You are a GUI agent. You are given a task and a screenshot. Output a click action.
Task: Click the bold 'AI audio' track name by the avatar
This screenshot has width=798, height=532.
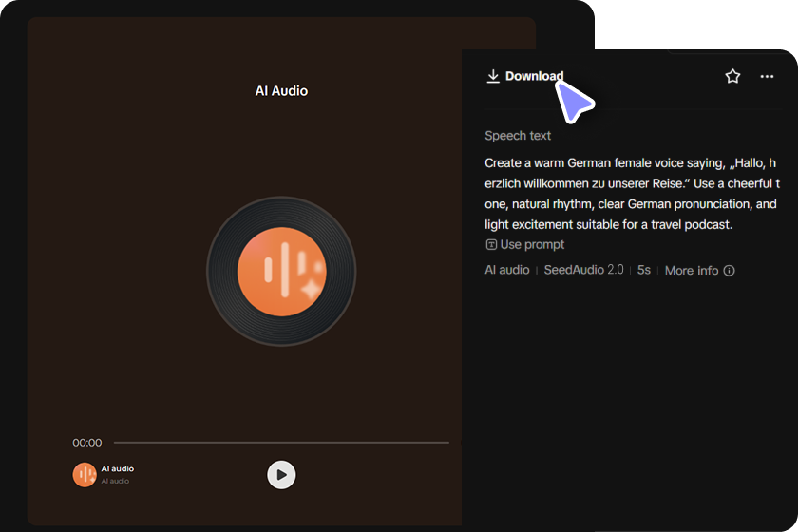point(118,468)
